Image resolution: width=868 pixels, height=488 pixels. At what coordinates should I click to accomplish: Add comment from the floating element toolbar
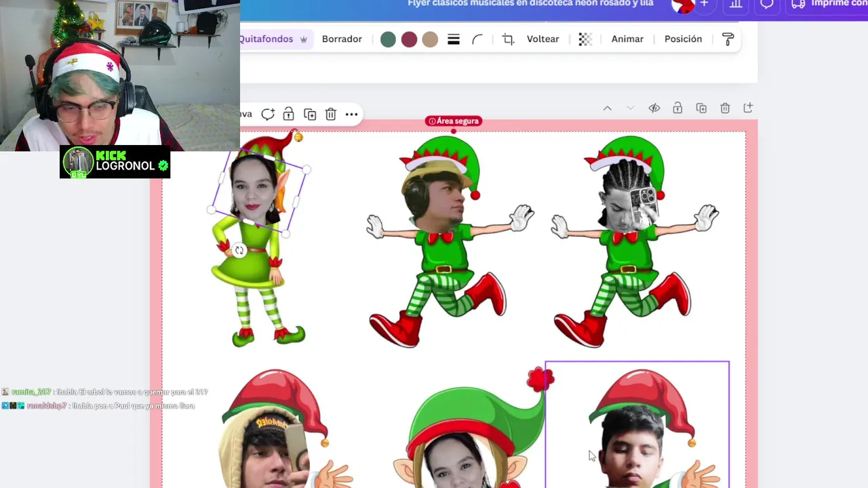(268, 114)
